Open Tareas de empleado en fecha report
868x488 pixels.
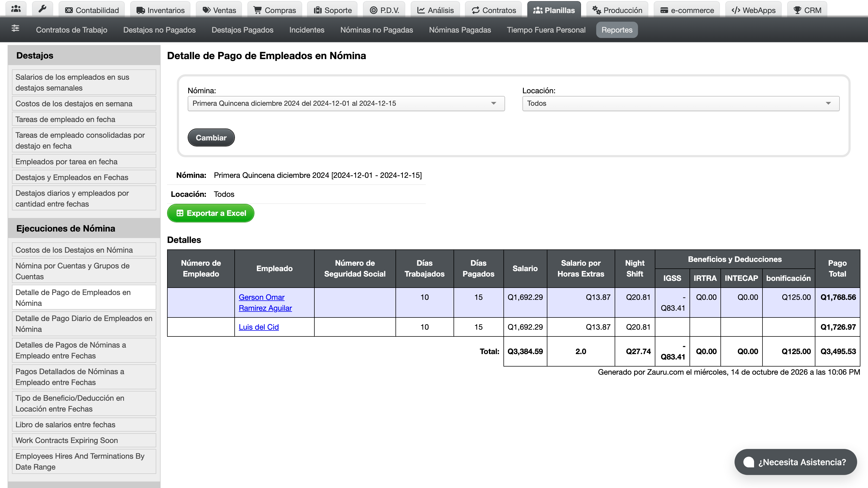click(x=84, y=119)
